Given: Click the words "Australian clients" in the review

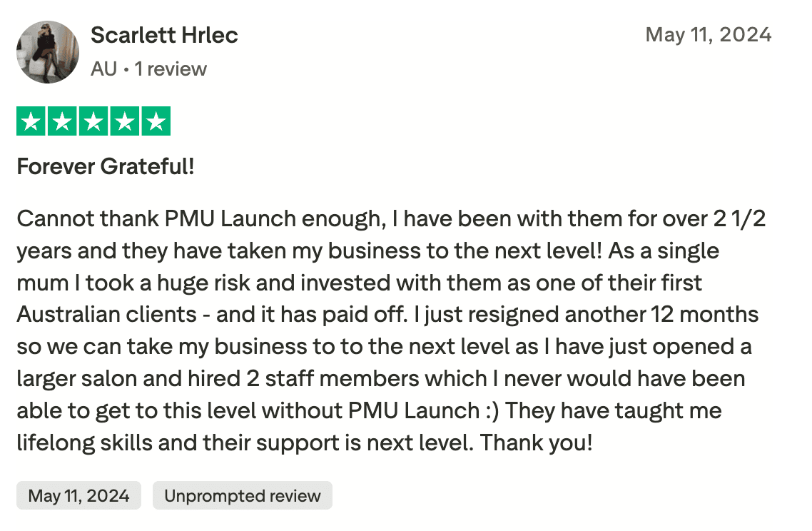Looking at the screenshot, I should [x=113, y=315].
